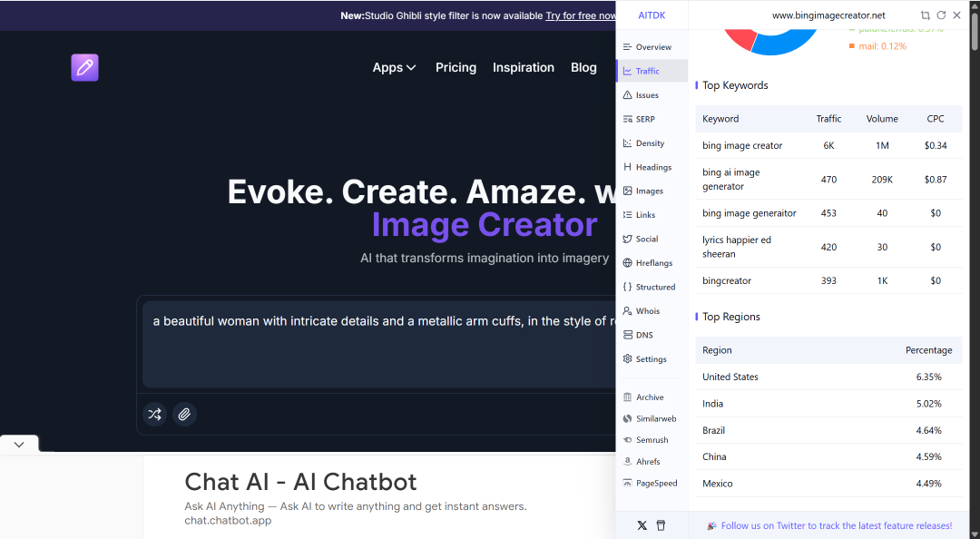980x539 pixels.
Task: Click the India region row
Action: 828,403
